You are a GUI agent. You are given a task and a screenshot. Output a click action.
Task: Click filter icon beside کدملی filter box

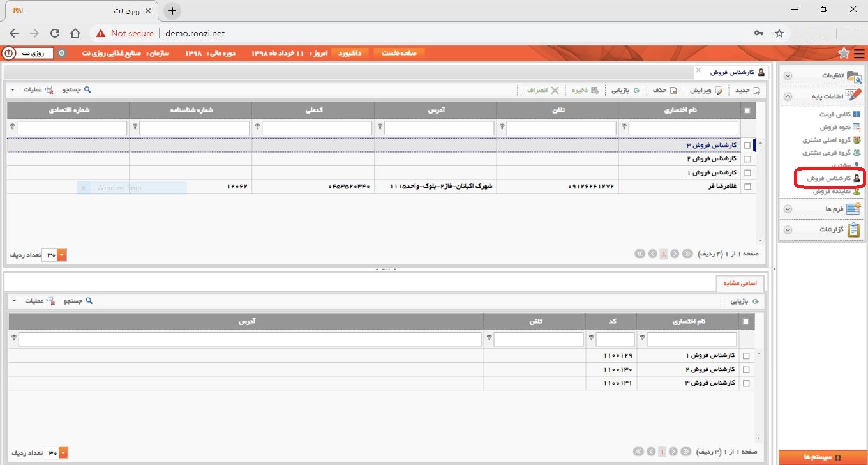[257, 126]
